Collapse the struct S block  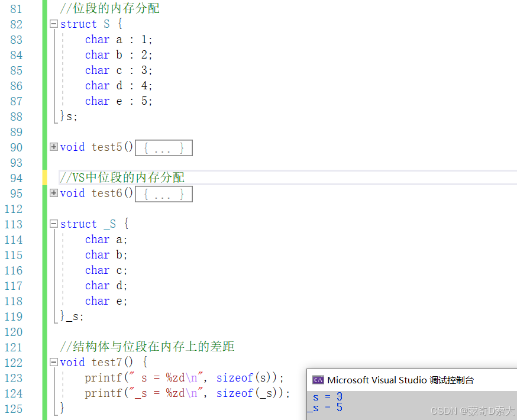tap(53, 24)
